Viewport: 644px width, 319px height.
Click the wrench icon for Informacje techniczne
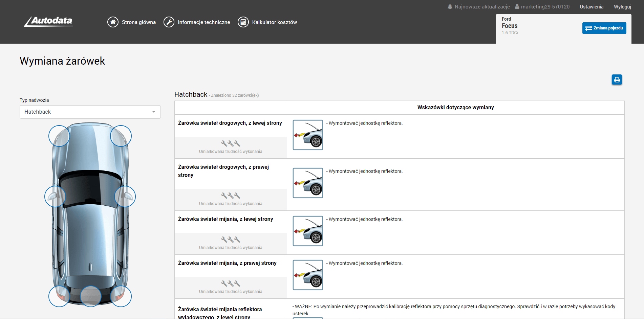(169, 22)
